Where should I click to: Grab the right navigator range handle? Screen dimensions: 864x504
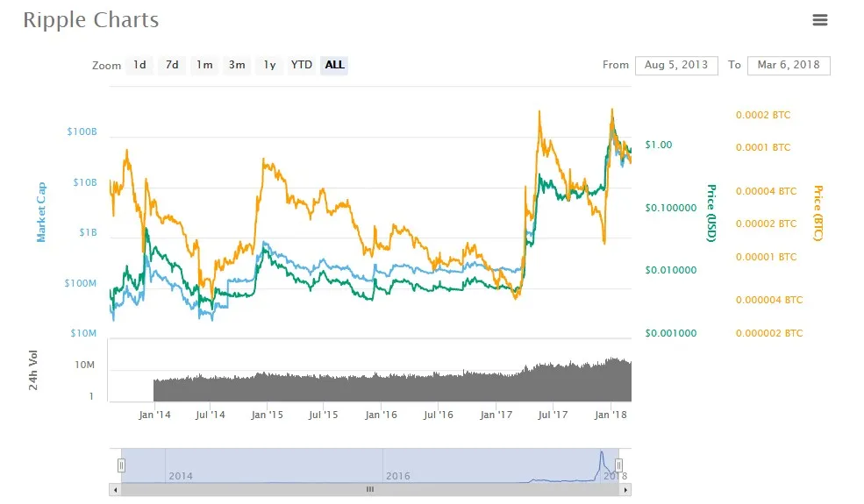point(618,465)
